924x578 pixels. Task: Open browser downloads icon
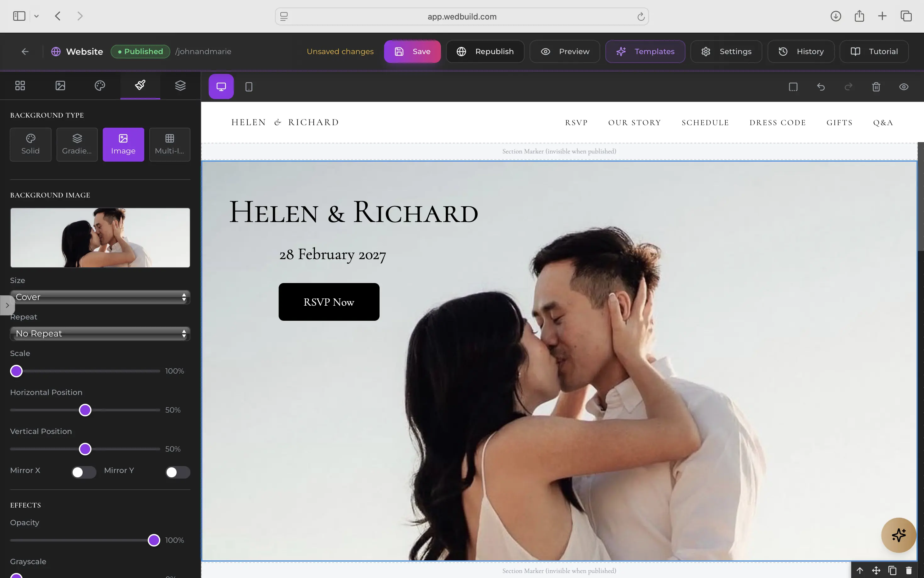(836, 16)
